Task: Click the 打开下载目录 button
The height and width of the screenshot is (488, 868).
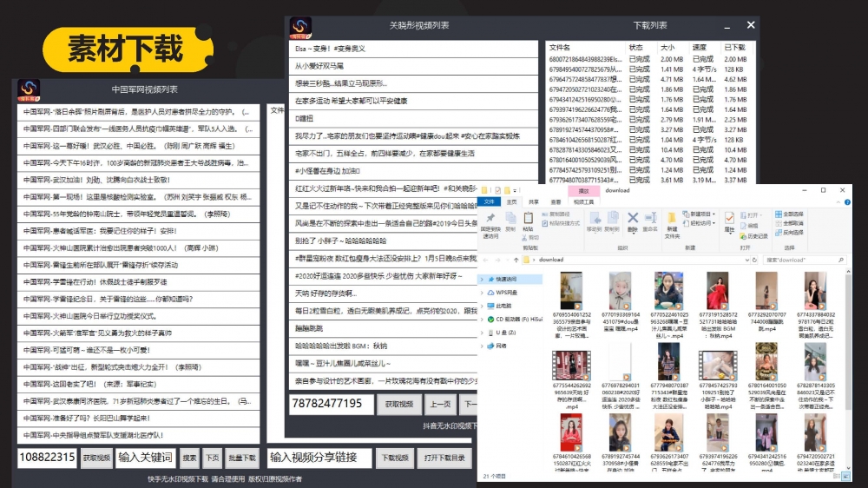Action: (444, 458)
